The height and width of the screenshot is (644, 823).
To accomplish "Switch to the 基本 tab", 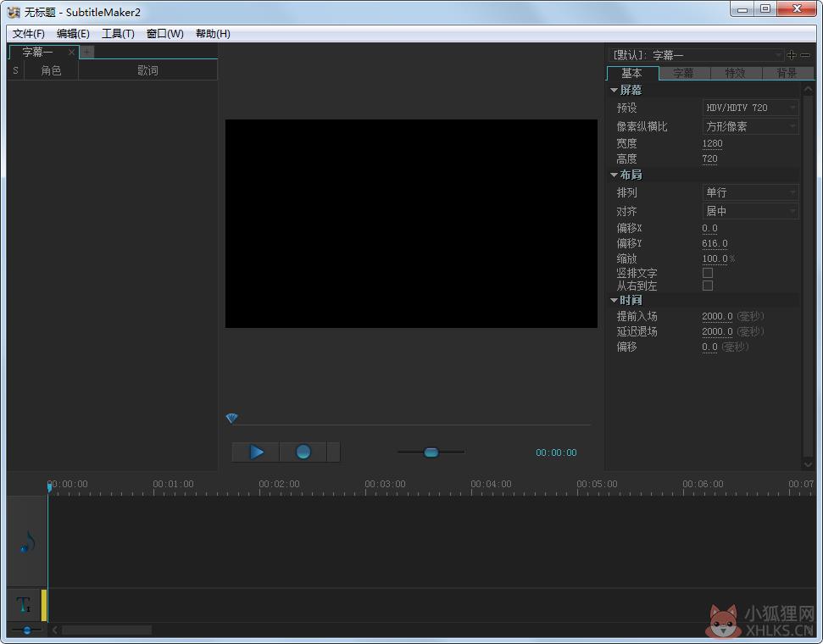I will [x=632, y=73].
